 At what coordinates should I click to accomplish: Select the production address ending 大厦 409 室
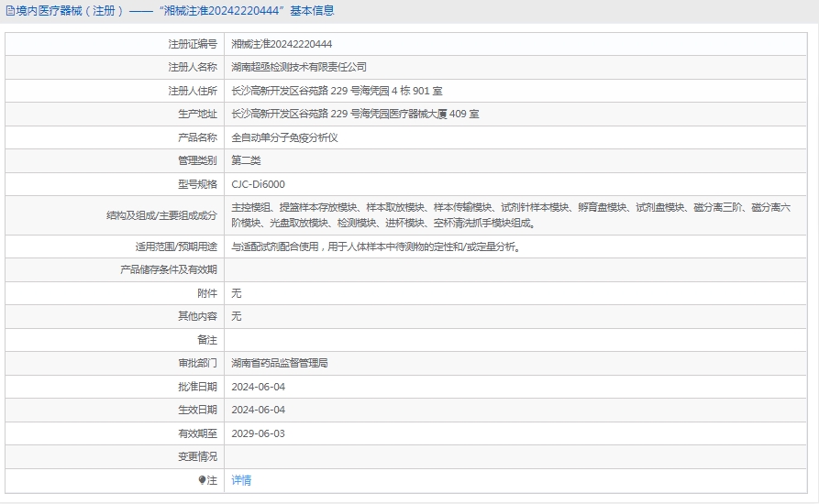(355, 114)
